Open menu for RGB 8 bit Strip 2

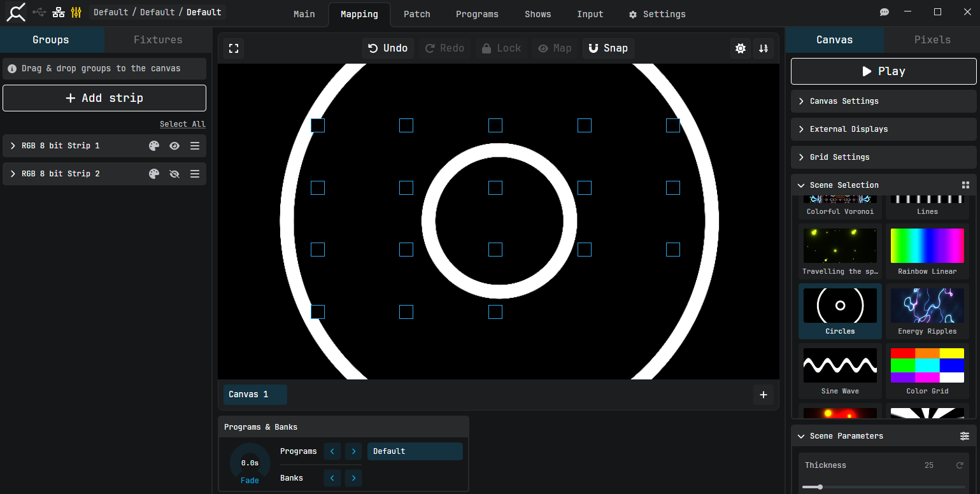pos(195,174)
